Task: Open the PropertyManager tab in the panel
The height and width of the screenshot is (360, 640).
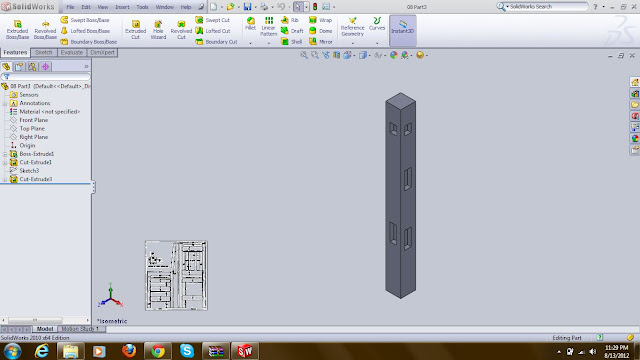Action: point(19,67)
